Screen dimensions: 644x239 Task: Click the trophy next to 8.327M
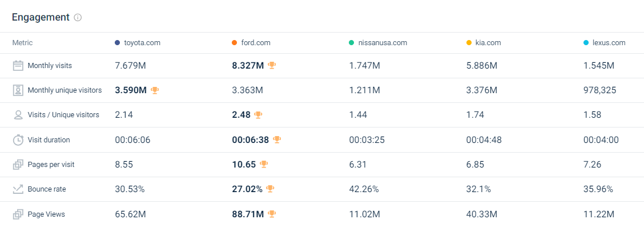point(272,65)
